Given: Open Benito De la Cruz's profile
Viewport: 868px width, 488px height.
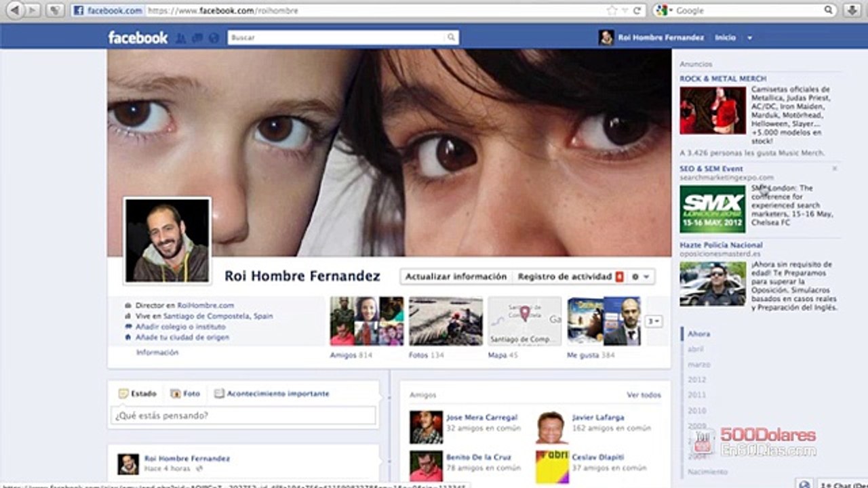Looking at the screenshot, I should (479, 457).
